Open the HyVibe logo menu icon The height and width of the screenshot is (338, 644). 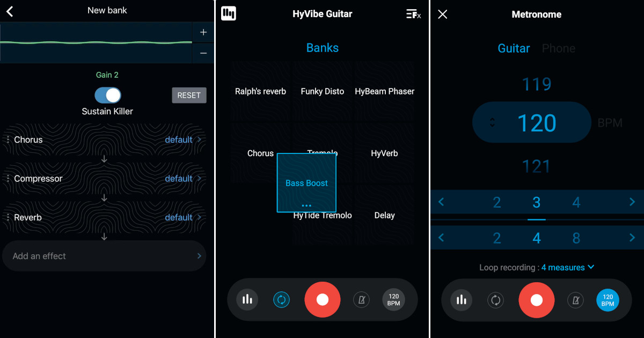229,14
